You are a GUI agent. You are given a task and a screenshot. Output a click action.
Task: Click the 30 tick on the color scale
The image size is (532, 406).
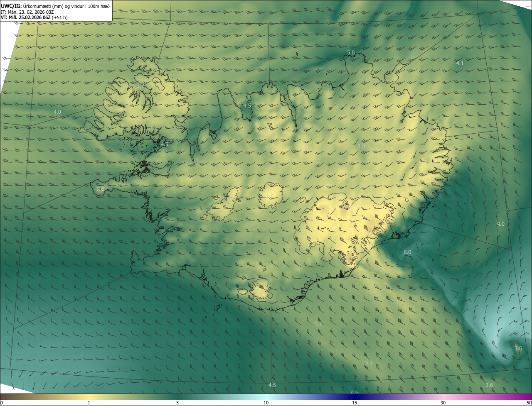click(443, 403)
